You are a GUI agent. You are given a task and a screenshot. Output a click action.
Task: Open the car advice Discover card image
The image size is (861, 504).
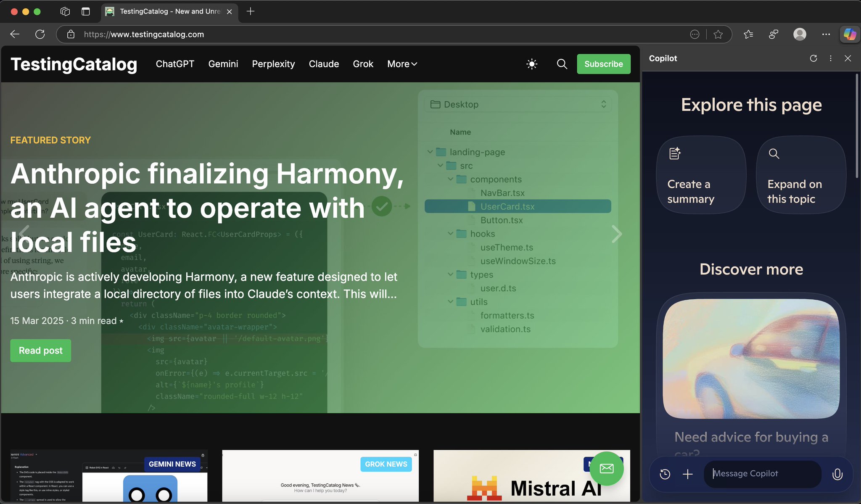[x=751, y=359]
